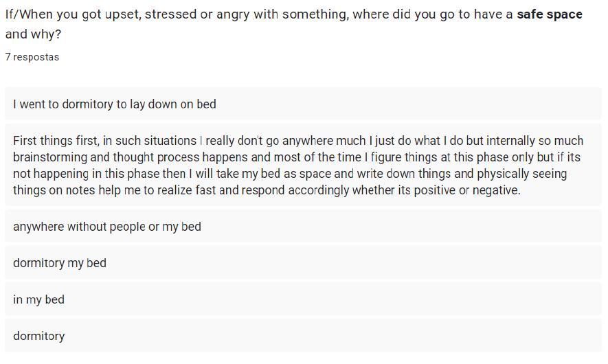608x364 pixels.
Task: Select the 'in my bed' response row
Action: [303, 299]
